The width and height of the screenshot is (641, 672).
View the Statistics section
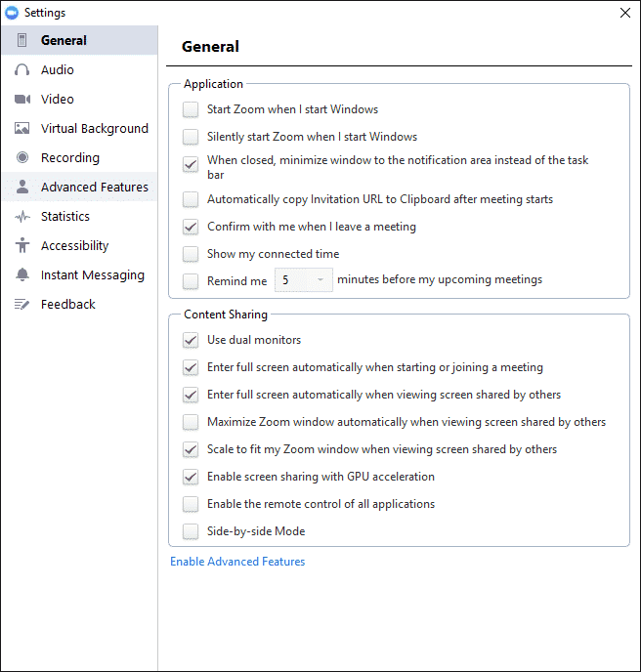point(80,217)
